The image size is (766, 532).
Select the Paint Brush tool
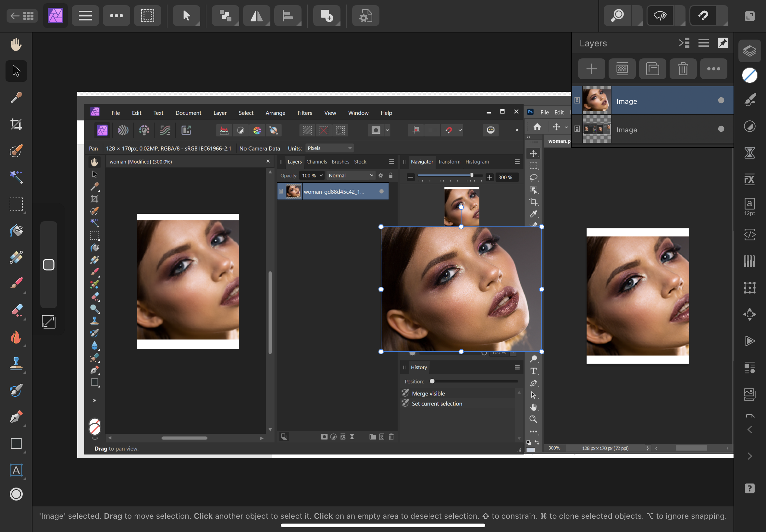(16, 284)
